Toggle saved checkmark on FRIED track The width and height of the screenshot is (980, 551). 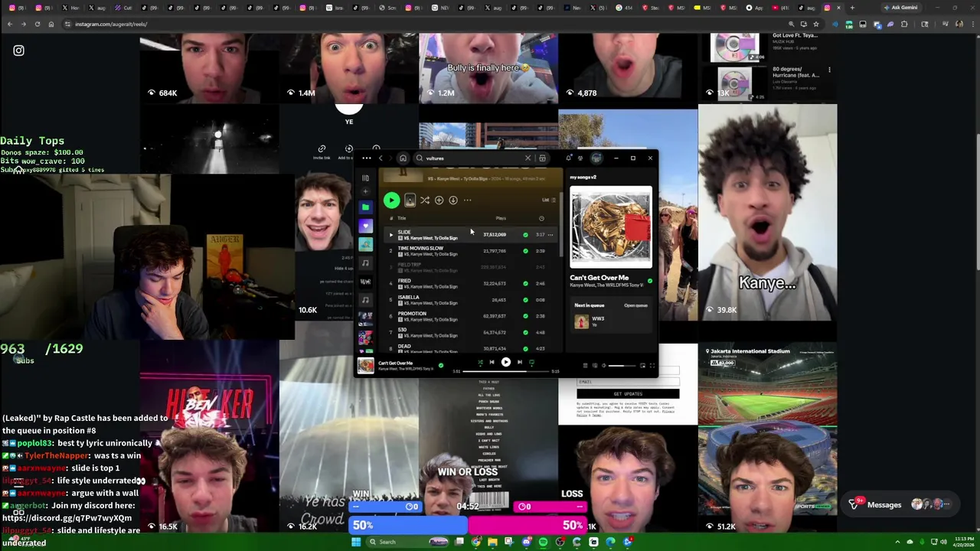click(525, 283)
